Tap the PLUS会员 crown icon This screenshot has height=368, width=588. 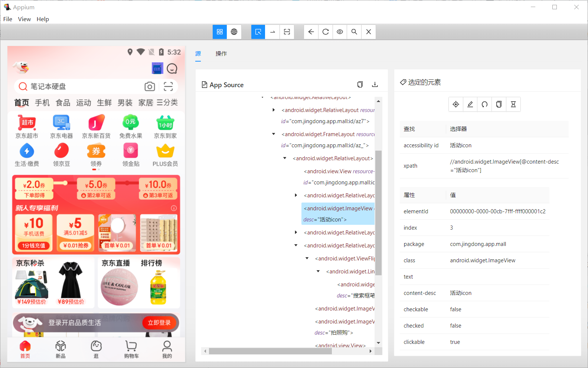point(165,155)
